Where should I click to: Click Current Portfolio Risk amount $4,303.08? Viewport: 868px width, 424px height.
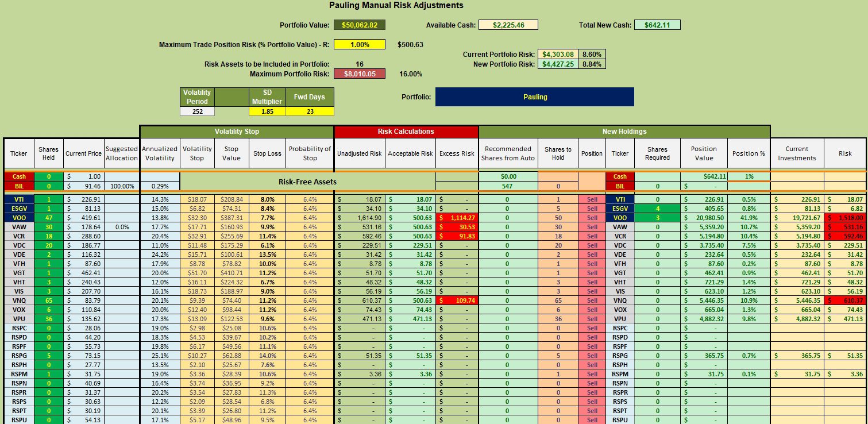pos(558,55)
